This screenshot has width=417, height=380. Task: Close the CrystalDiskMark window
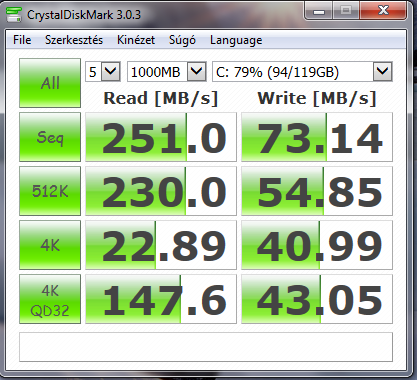pos(384,11)
